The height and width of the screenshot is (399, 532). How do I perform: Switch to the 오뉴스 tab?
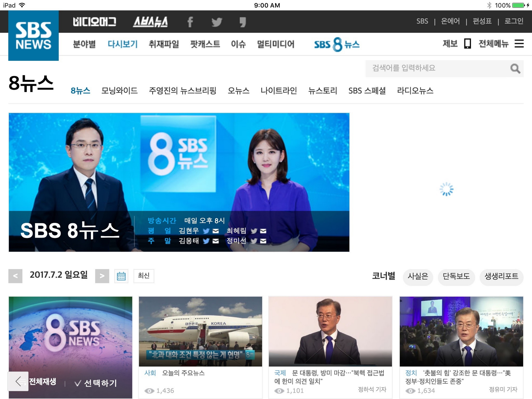pyautogui.click(x=239, y=91)
